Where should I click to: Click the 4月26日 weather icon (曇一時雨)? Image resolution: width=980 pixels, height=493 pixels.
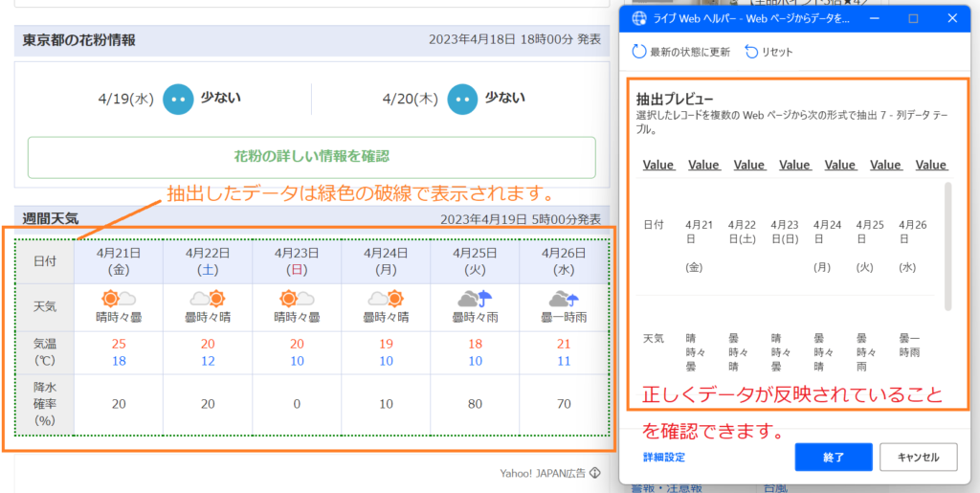pyautogui.click(x=563, y=299)
